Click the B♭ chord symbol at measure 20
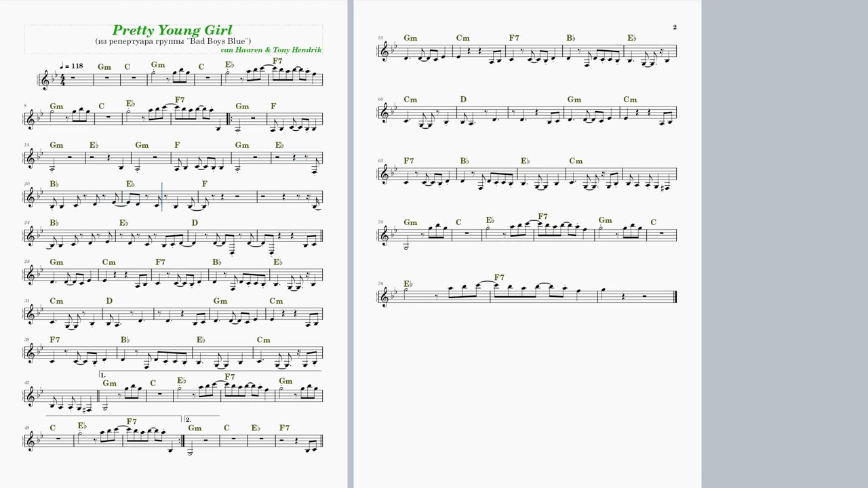Viewport: 868px width, 488px height. pyautogui.click(x=54, y=184)
